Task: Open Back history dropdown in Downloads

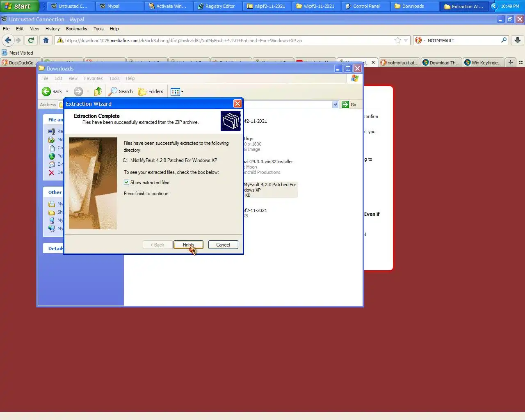Action: click(67, 91)
